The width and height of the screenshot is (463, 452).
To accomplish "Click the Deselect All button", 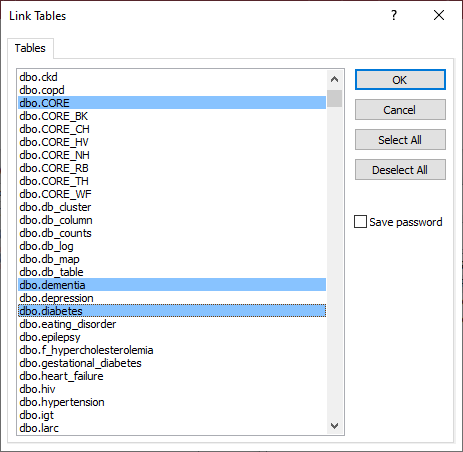I will coord(400,170).
